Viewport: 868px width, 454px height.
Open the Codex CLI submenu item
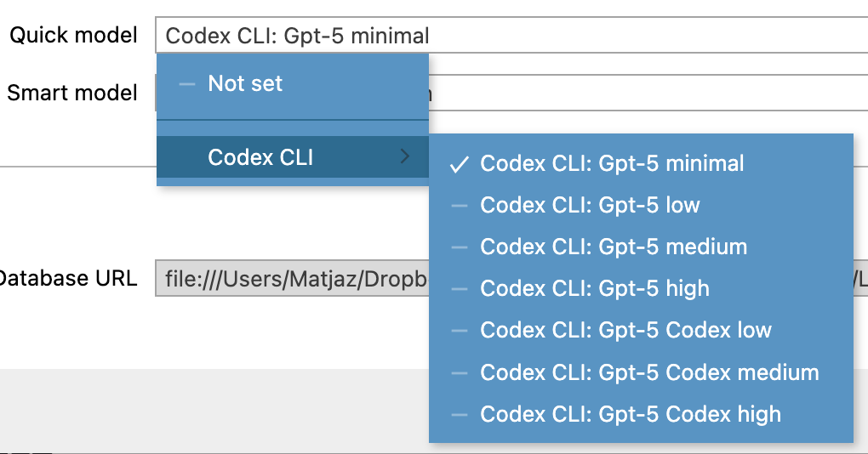tap(260, 156)
